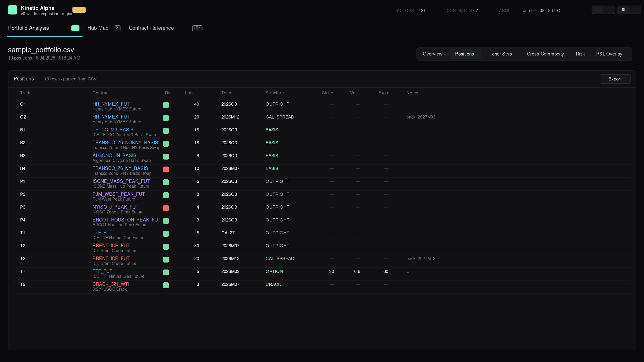Click green direction marker for ALGONQUIN_BASIS row
Viewport: 644px width, 362px height.
click(x=166, y=157)
